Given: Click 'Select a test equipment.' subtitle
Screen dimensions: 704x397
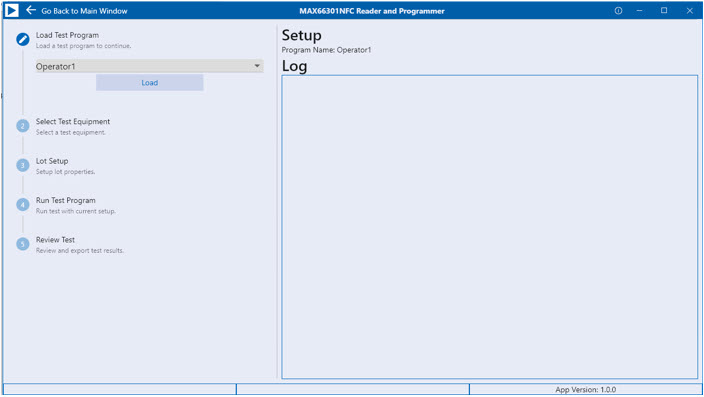Looking at the screenshot, I should 70,132.
